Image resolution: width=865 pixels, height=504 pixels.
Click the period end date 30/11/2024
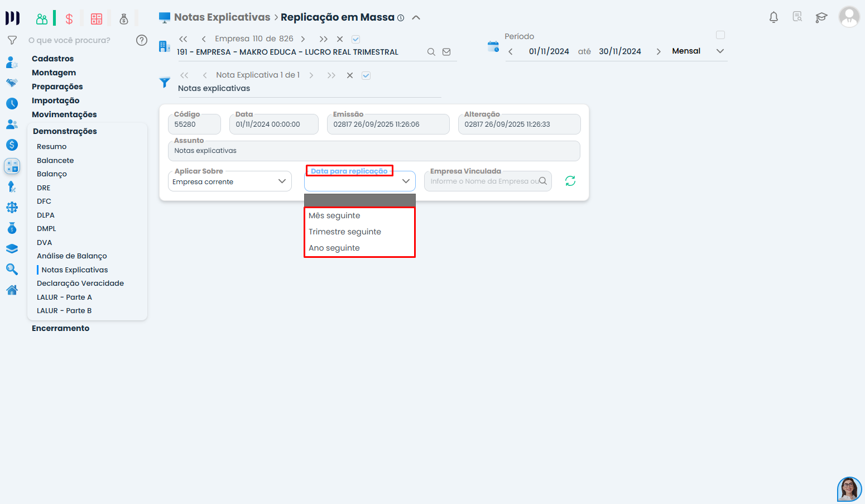tap(620, 51)
